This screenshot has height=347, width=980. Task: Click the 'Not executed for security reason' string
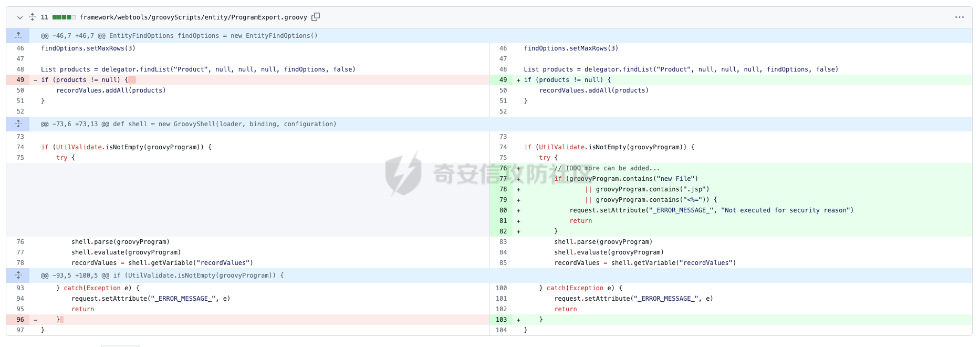(x=787, y=210)
